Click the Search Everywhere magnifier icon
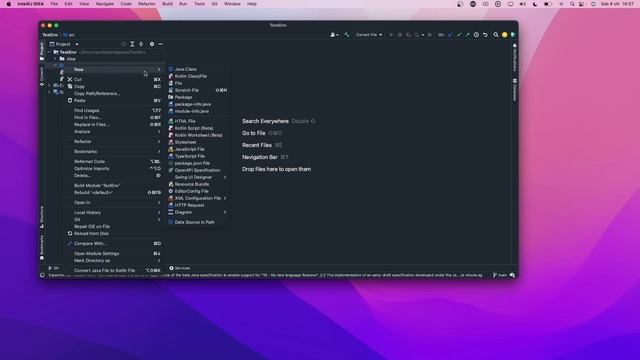Screen dimensions: 640x360 pos(496,35)
